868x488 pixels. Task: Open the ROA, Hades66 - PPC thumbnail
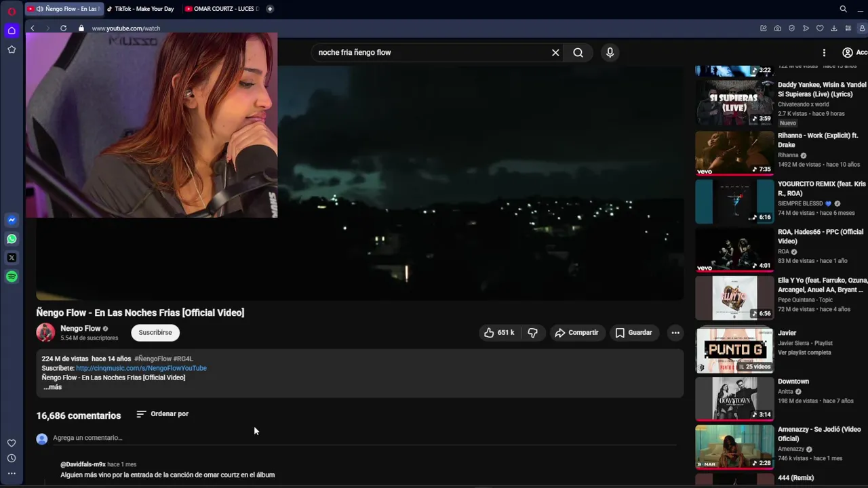pyautogui.click(x=734, y=250)
